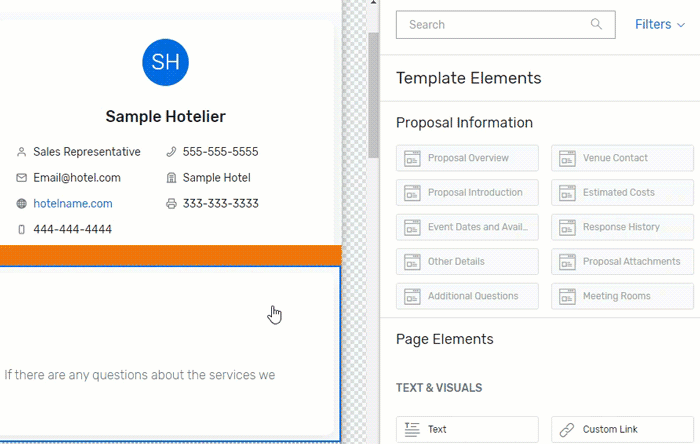Screen dimensions: 700x444
Task: Click the Custom Link chain icon
Action: [567, 429]
